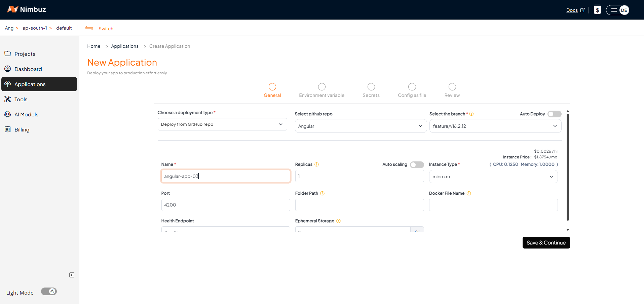Click the billing dollar icon in header
Screen dimensions: 644x304
click(597, 10)
